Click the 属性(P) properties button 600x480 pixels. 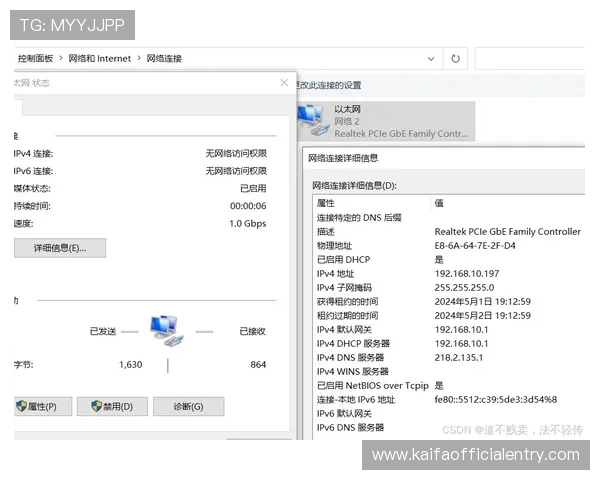(x=43, y=407)
